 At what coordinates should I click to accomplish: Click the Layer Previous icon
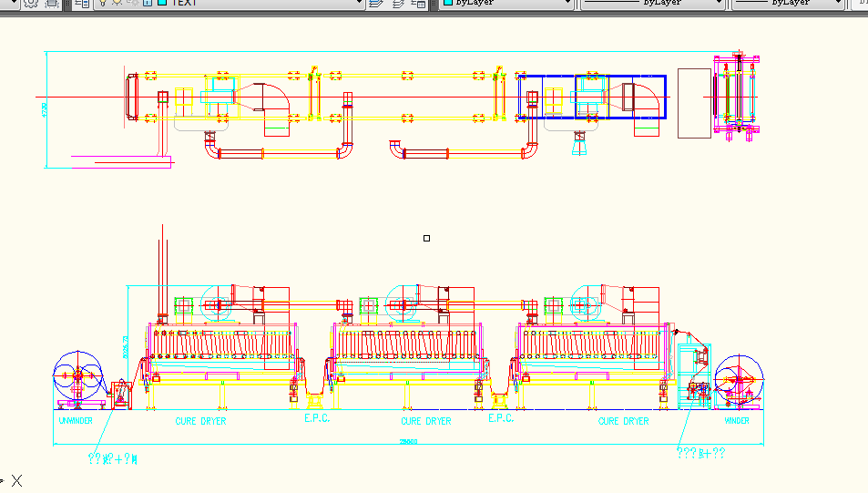pyautogui.click(x=398, y=4)
